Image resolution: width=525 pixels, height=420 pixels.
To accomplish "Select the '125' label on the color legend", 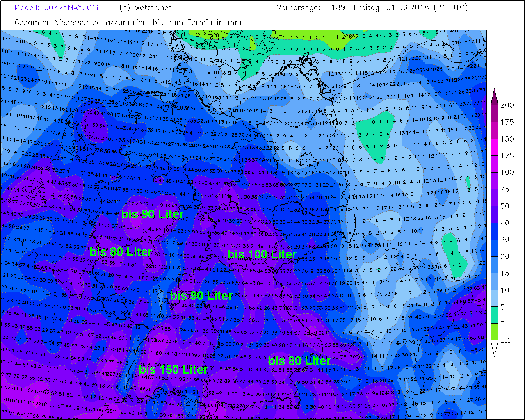I will (x=507, y=156).
